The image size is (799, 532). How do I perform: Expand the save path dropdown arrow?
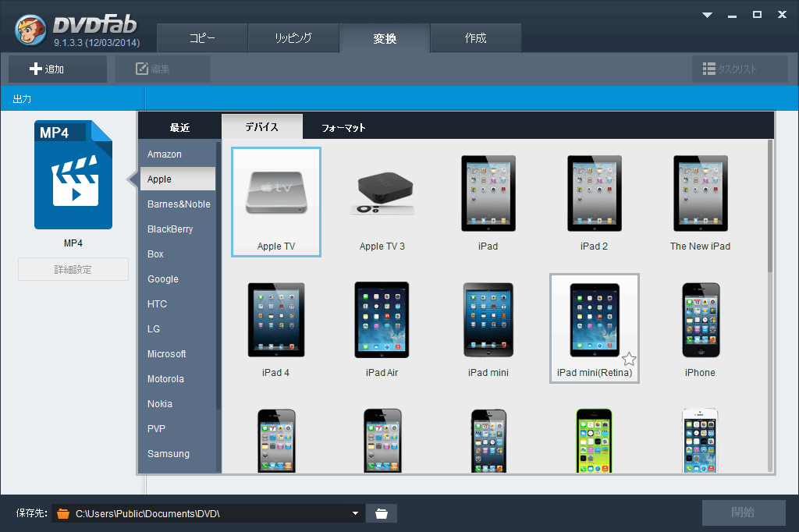pos(355,513)
